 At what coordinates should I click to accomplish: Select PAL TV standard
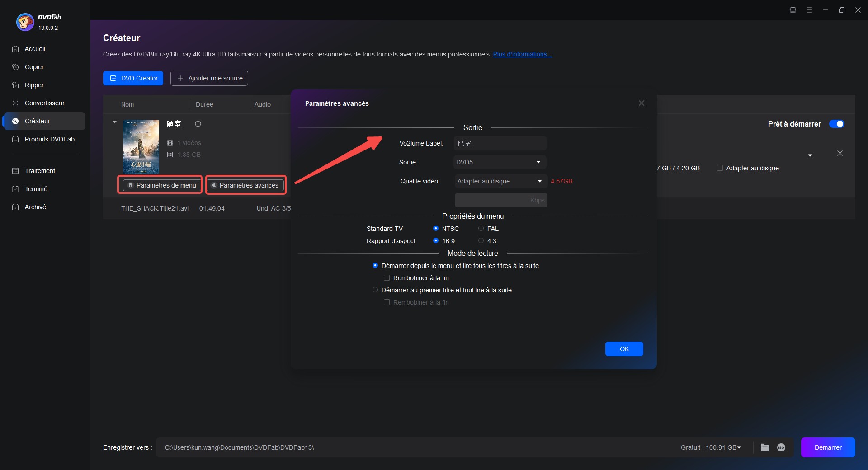click(481, 229)
